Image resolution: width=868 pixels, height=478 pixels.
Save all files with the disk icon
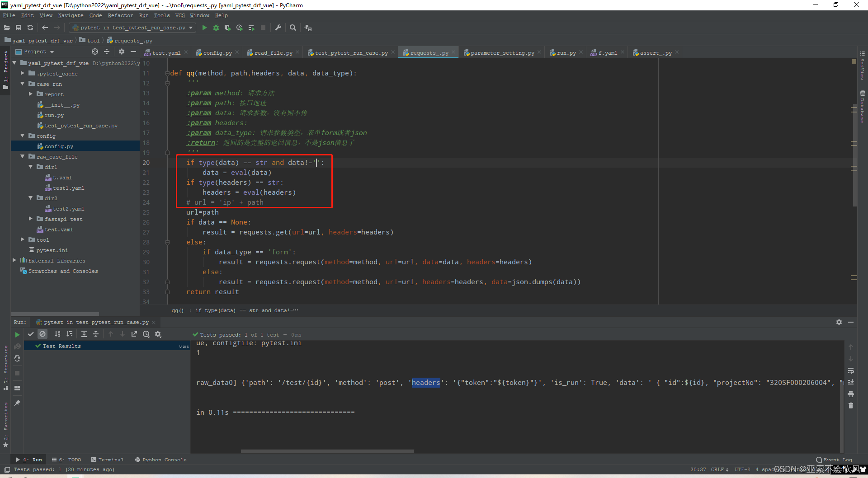tap(19, 28)
